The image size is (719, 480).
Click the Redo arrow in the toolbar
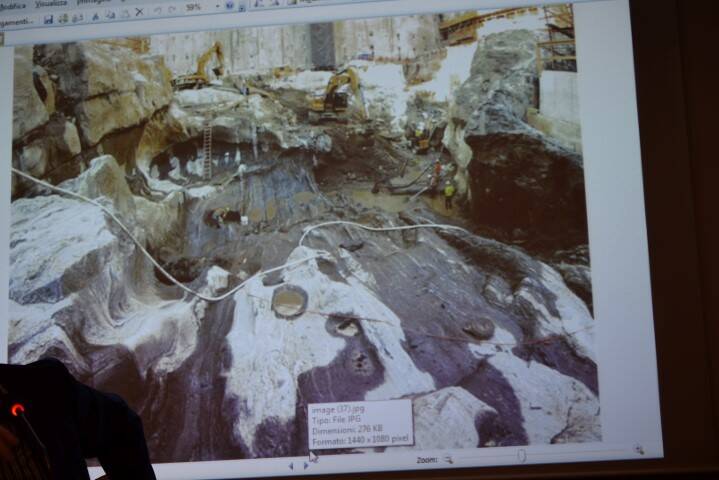coord(172,10)
